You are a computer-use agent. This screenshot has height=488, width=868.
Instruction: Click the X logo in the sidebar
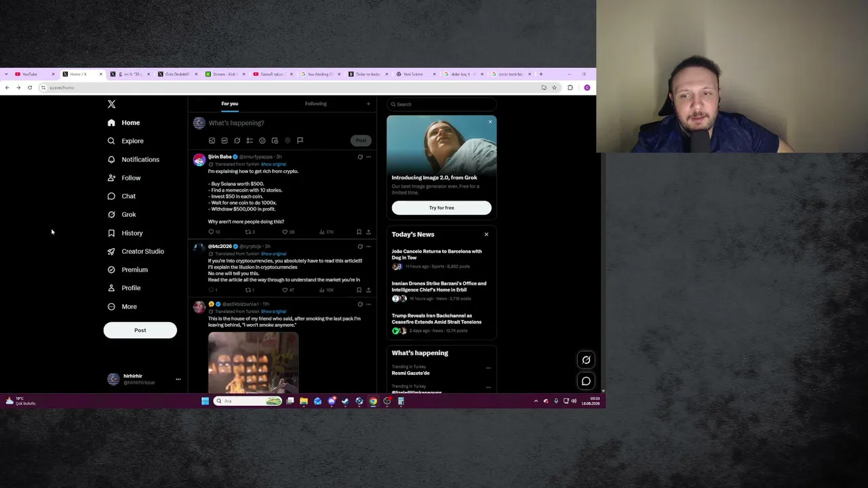112,104
